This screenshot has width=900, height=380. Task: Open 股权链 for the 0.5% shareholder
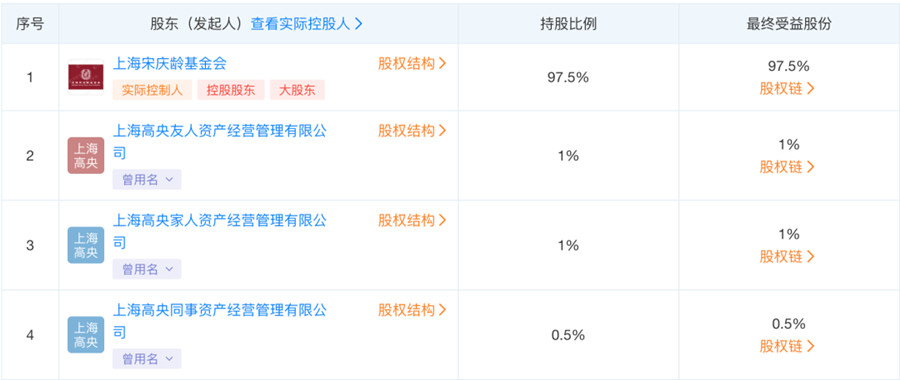pyautogui.click(x=787, y=346)
